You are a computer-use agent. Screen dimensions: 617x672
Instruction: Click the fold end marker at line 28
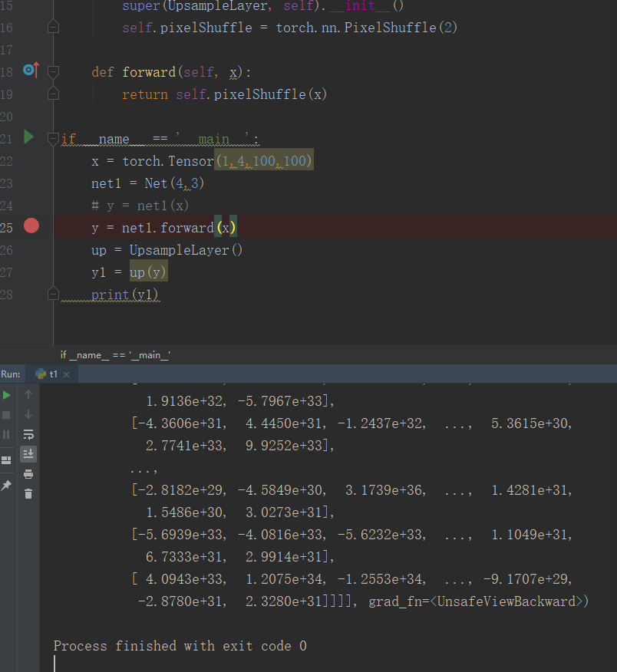pos(53,294)
